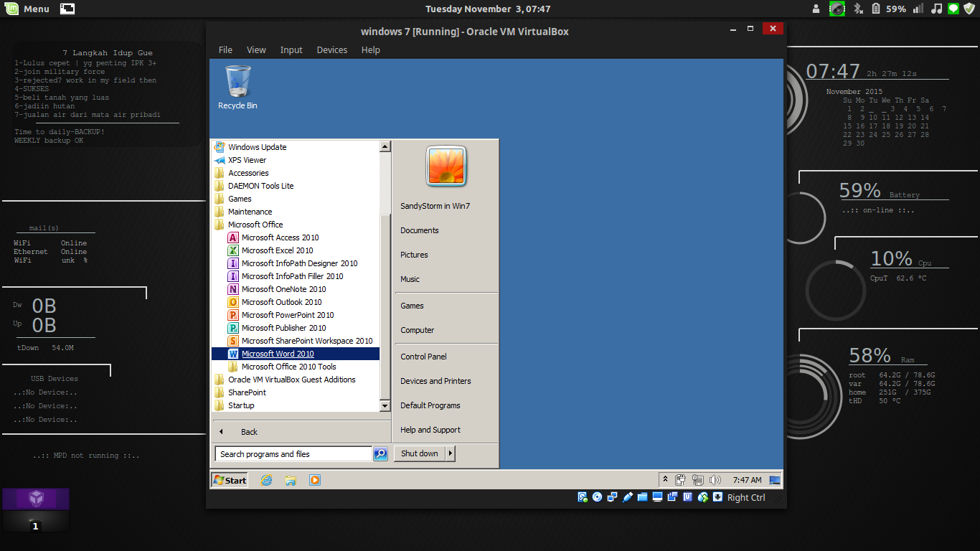Expand the Games program folder

click(233, 199)
